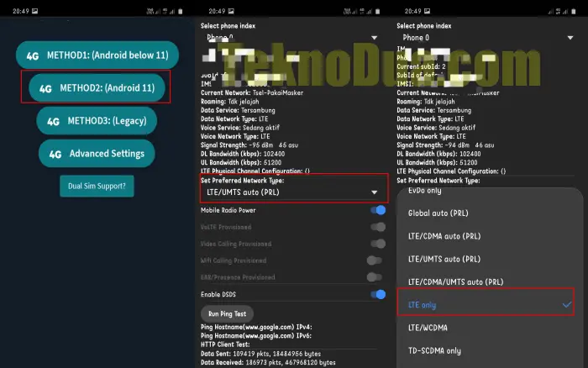Click Signal Strength: -94 dBm text
This screenshot has height=368, width=588.
coord(445,145)
